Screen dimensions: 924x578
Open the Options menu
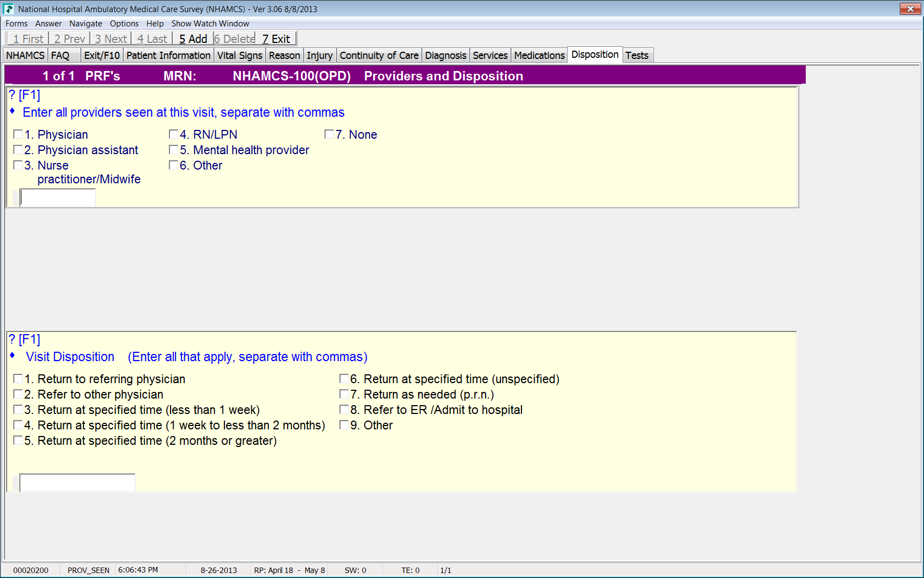coord(124,24)
